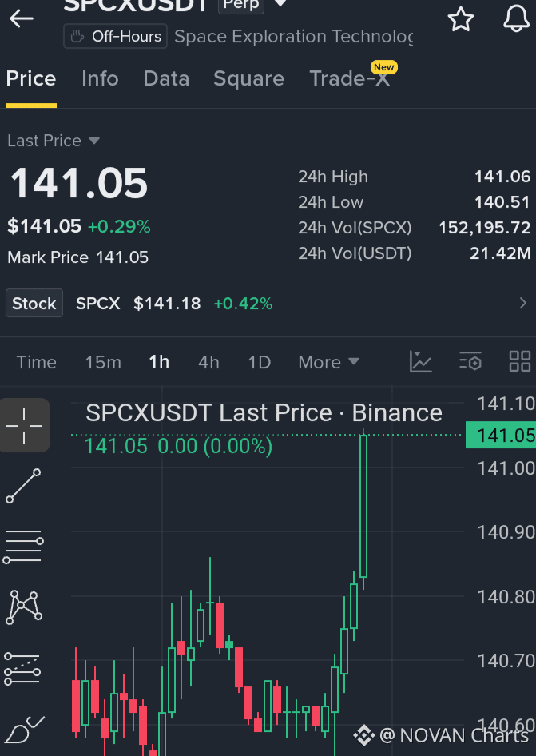
Task: Tap the Off-Hours status badge
Action: [x=115, y=36]
